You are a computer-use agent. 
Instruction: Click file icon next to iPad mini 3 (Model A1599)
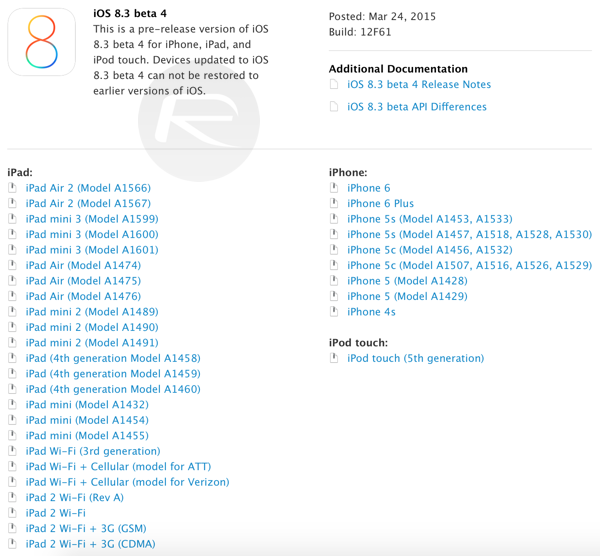(13, 219)
